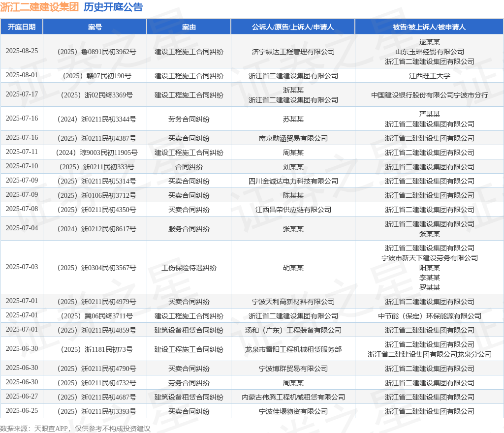The height and width of the screenshot is (433, 504).
Task: Select defendant 严某某
Action: click(429, 114)
